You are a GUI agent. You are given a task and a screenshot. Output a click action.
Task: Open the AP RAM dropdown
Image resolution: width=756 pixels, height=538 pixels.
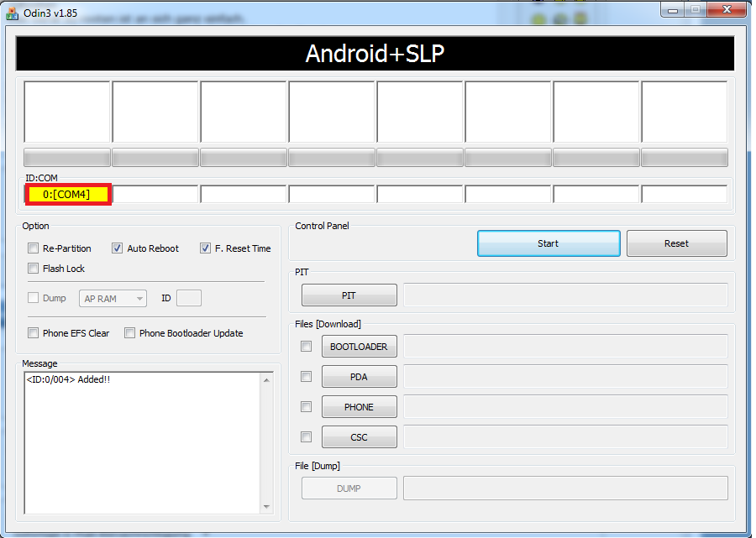coord(113,299)
